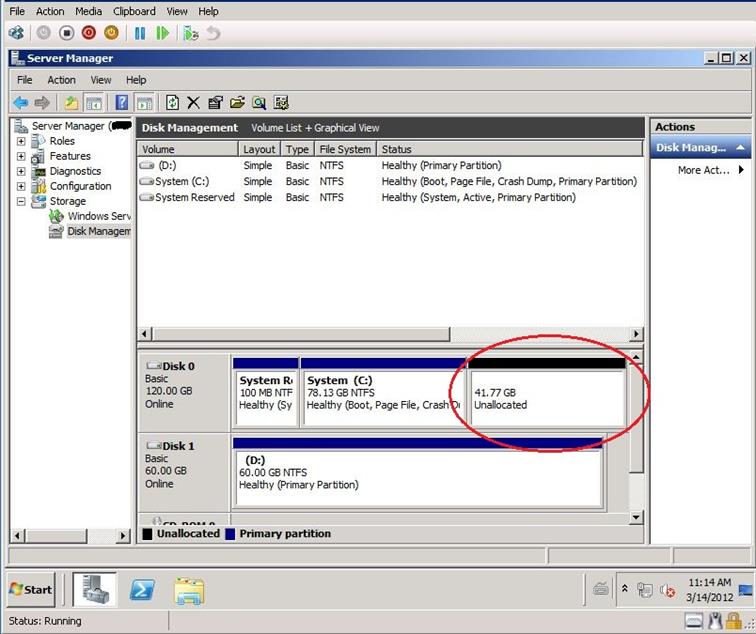
Task: Open the Clipboard menu in VM window
Action: click(133, 11)
